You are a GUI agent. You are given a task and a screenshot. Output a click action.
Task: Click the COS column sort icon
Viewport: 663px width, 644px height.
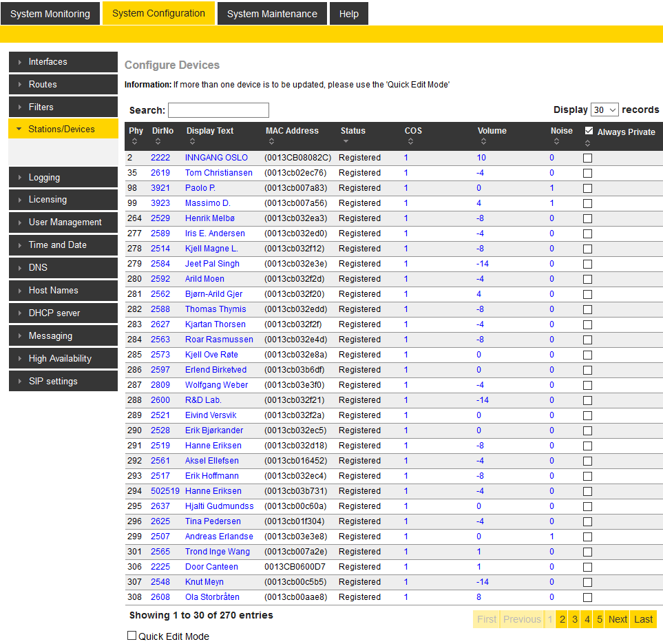(410, 142)
